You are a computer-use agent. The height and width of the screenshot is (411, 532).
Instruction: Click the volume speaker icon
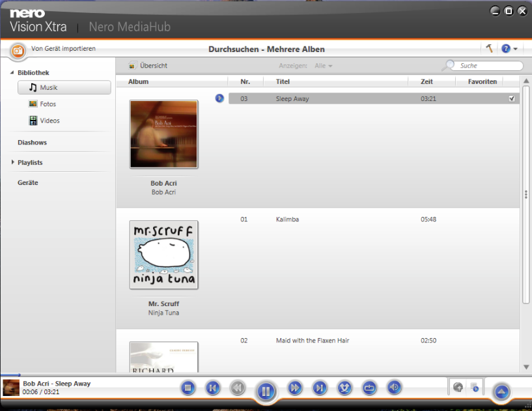394,388
